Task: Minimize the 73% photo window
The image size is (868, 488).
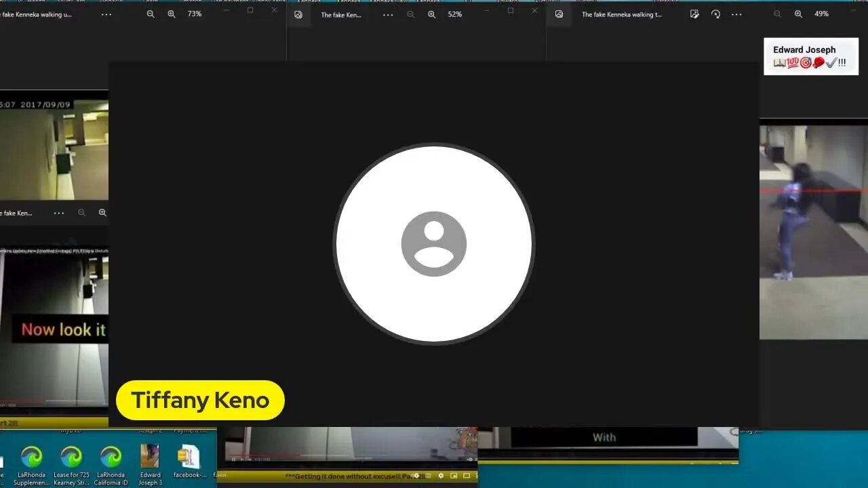Action: click(226, 11)
